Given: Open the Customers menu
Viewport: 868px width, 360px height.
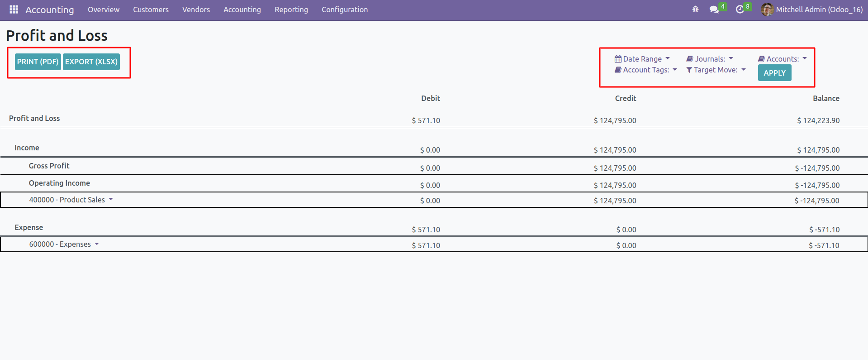Looking at the screenshot, I should point(151,10).
